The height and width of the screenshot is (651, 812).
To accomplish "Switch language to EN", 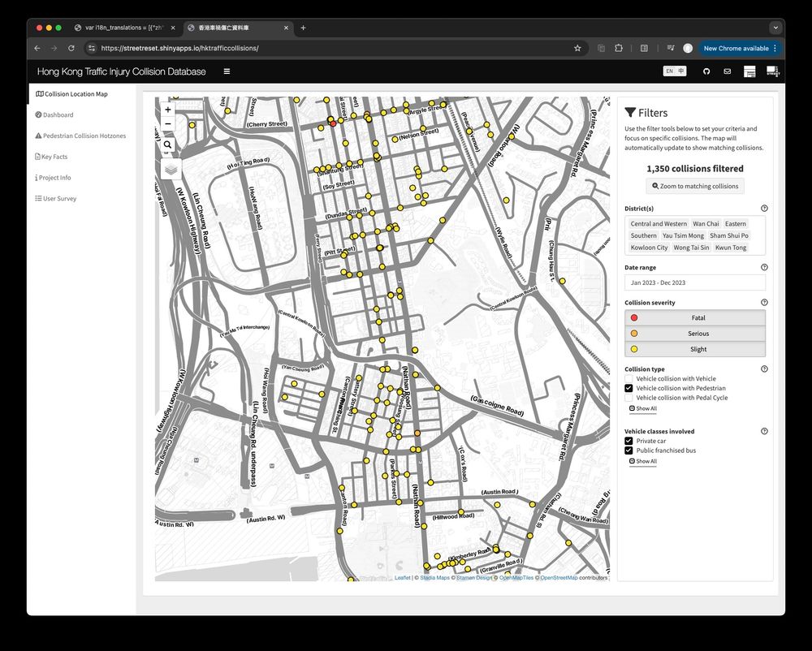I will click(670, 71).
